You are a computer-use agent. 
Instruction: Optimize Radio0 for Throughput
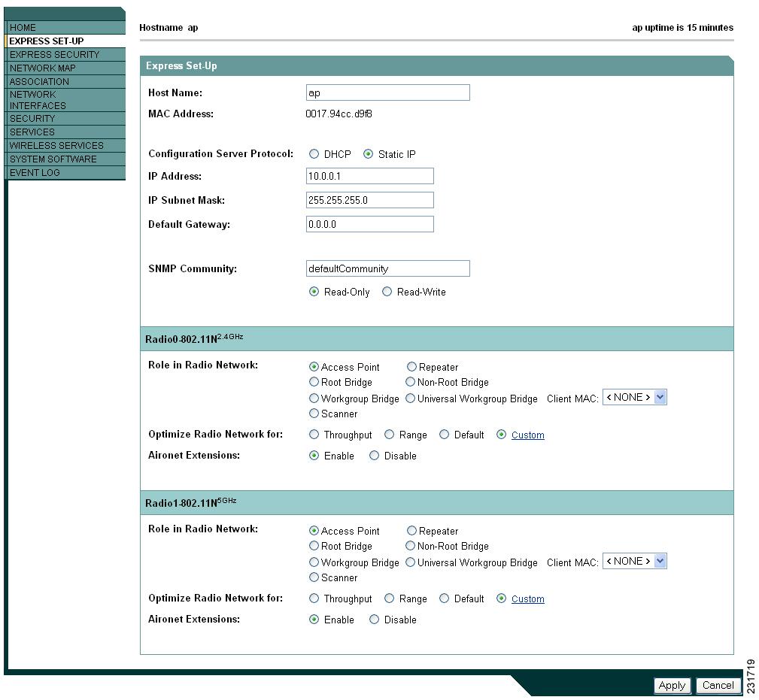(x=314, y=435)
